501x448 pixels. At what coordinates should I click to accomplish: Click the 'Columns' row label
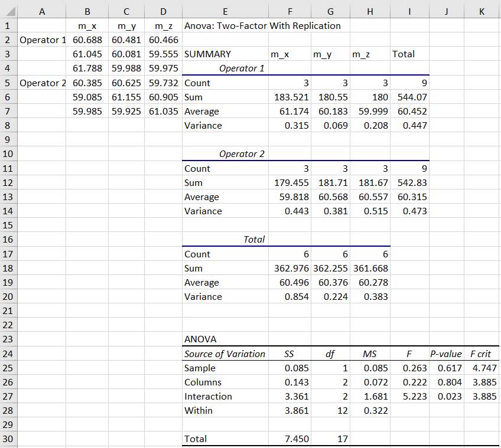203,382
